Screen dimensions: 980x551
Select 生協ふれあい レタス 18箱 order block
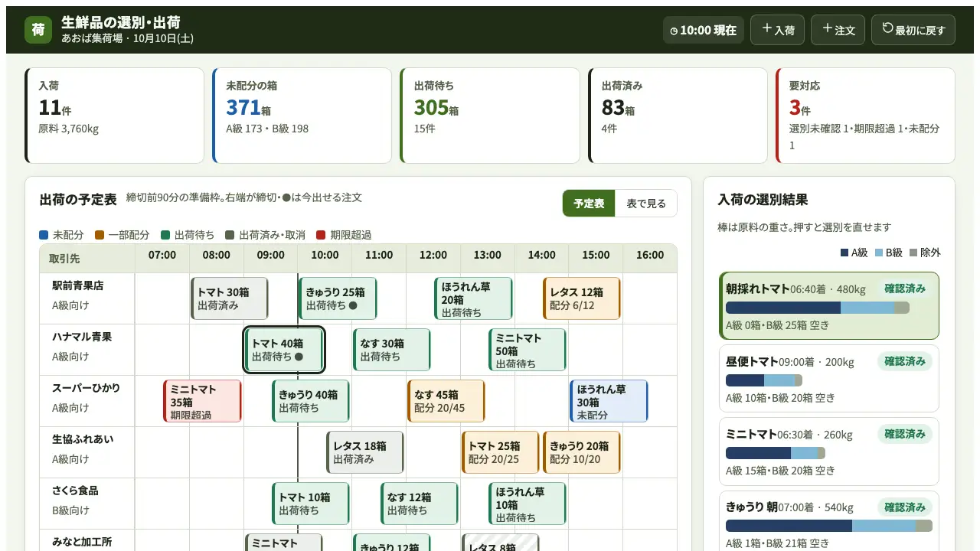(x=365, y=452)
